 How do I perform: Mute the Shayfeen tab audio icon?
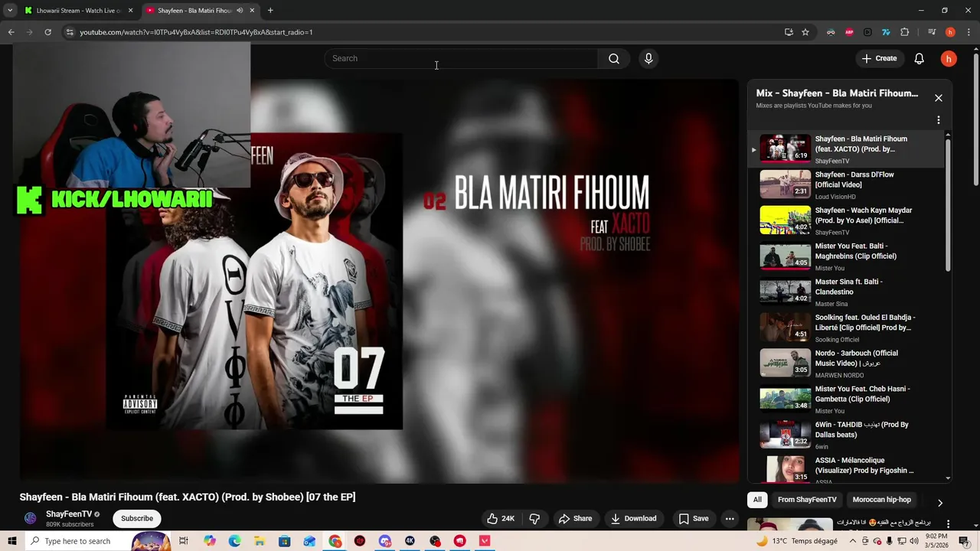coord(240,11)
